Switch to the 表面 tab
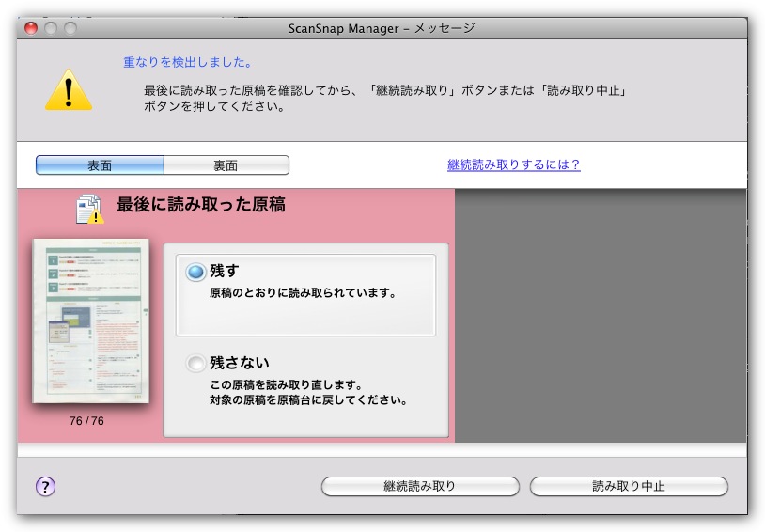Image resolution: width=765 pixels, height=532 pixels. 100,165
